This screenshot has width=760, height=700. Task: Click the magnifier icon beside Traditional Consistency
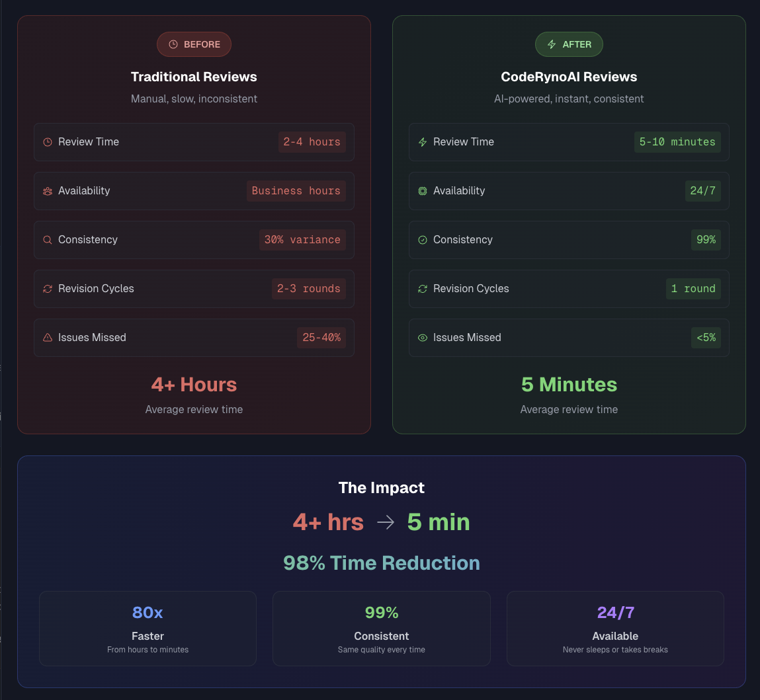coord(48,240)
